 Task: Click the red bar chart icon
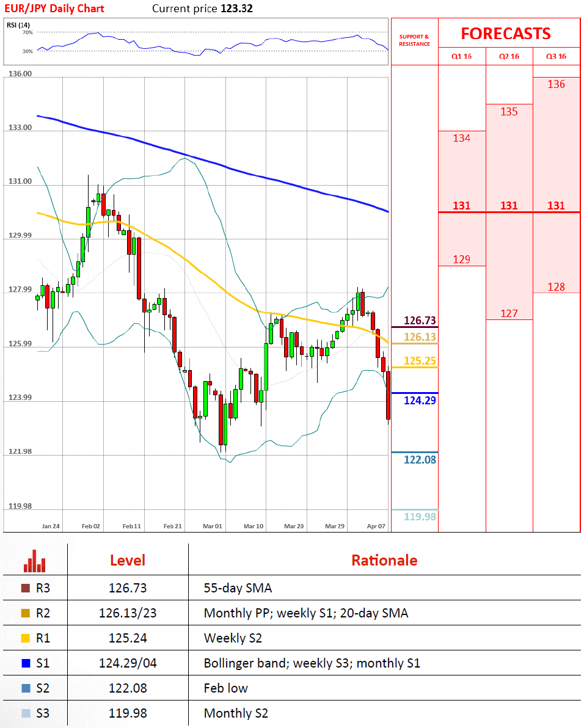(x=35, y=561)
